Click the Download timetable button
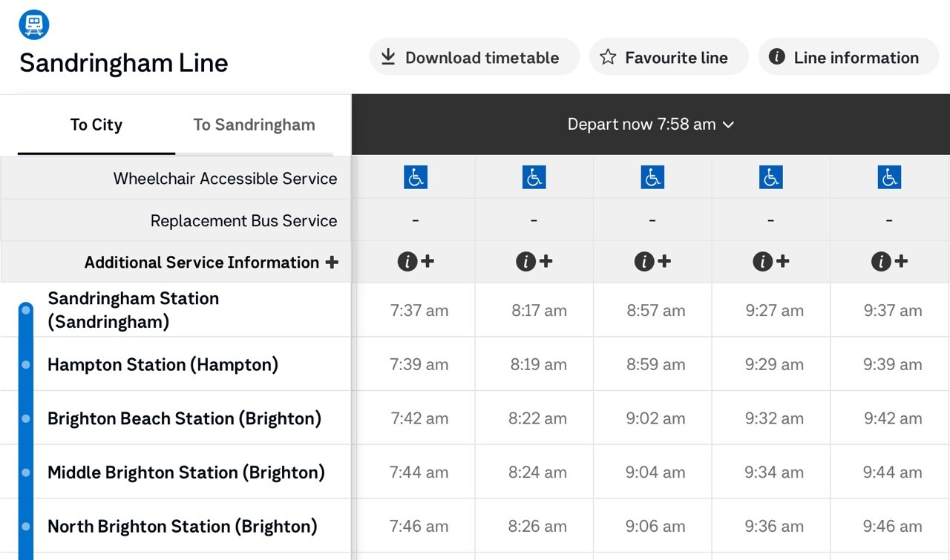This screenshot has width=950, height=560. [474, 57]
